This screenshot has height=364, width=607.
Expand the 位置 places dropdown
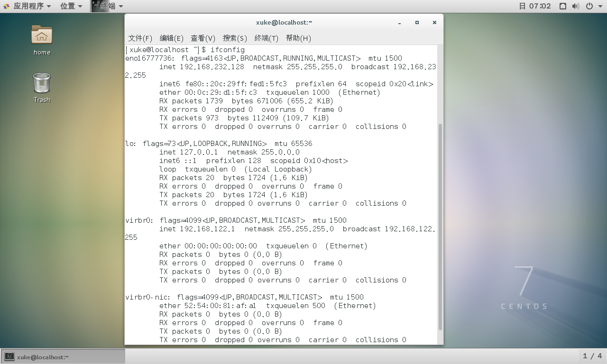tap(71, 6)
